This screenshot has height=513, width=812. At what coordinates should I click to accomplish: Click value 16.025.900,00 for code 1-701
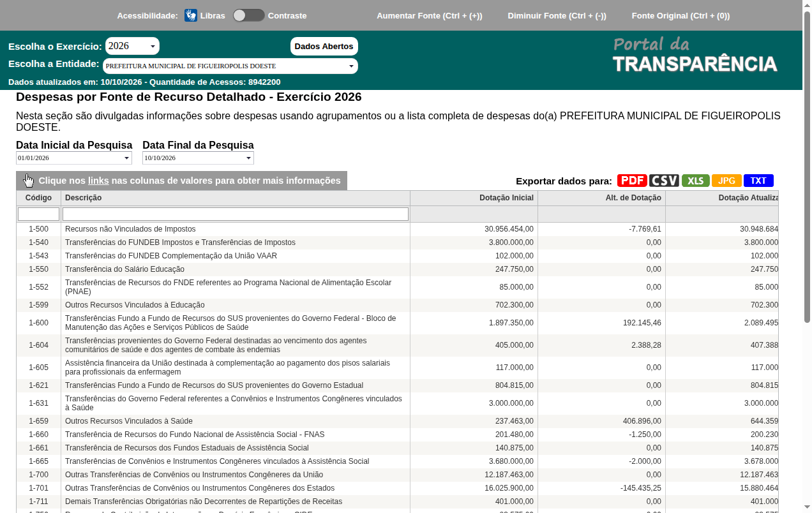tap(509, 488)
